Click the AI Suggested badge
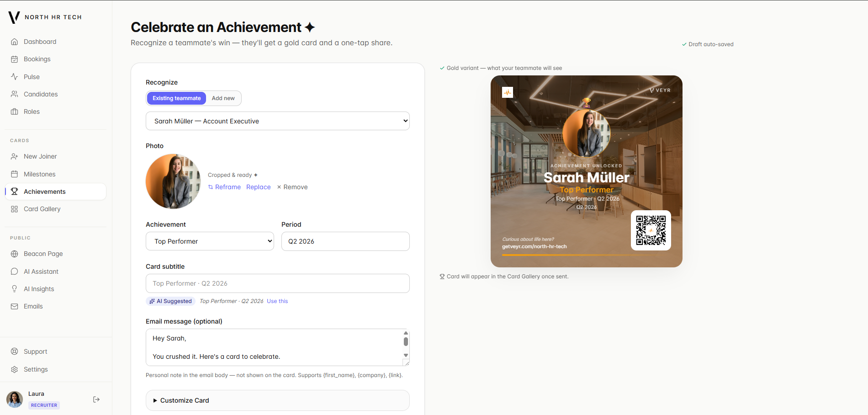This screenshot has height=415, width=868. [x=171, y=301]
